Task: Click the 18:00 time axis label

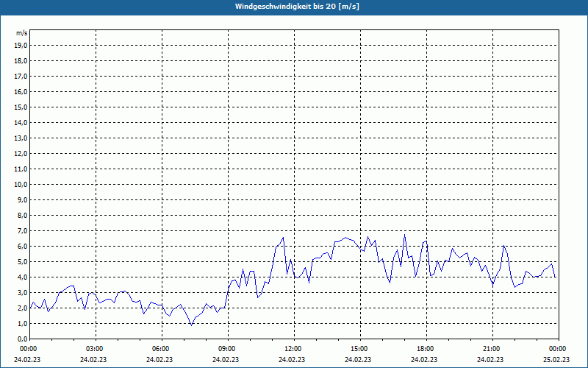Action: pyautogui.click(x=426, y=349)
